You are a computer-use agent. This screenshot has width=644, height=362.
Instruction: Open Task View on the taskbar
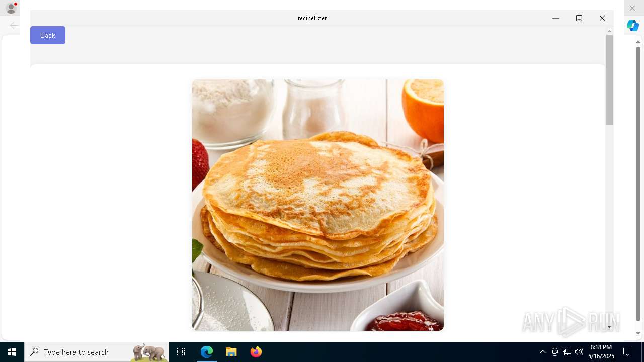point(181,352)
